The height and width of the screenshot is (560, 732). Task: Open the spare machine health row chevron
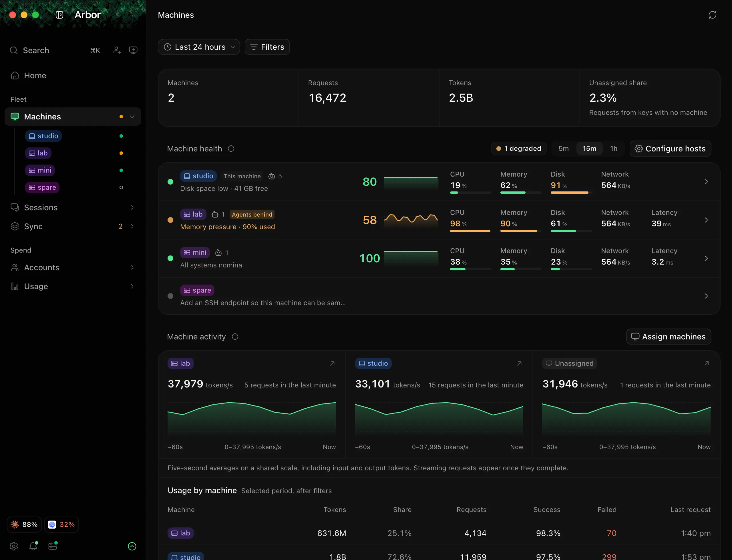tap(706, 296)
